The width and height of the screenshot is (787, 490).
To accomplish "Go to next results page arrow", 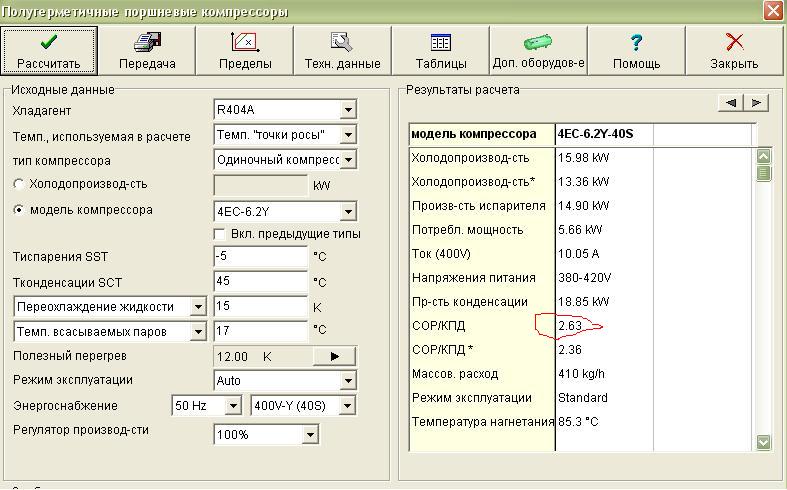I will click(756, 103).
